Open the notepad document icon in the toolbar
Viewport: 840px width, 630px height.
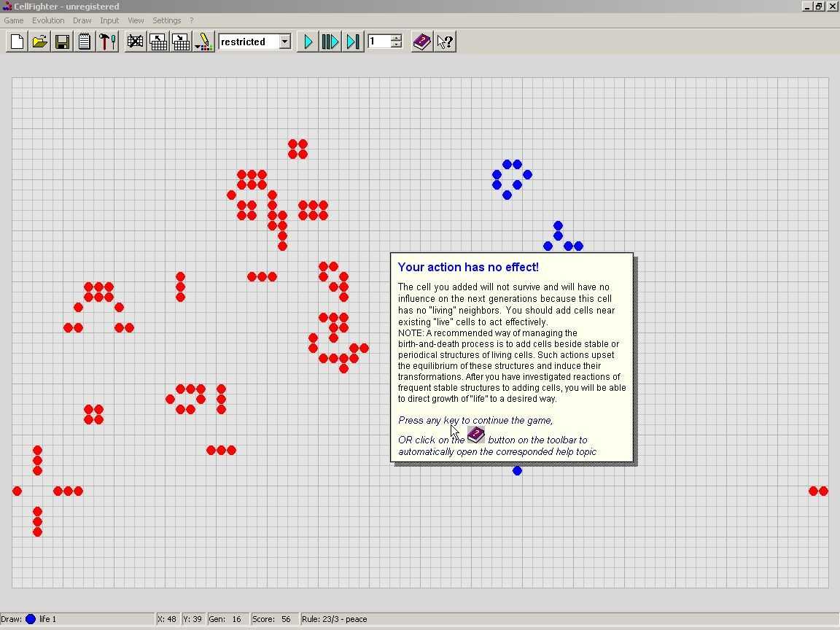(x=85, y=42)
